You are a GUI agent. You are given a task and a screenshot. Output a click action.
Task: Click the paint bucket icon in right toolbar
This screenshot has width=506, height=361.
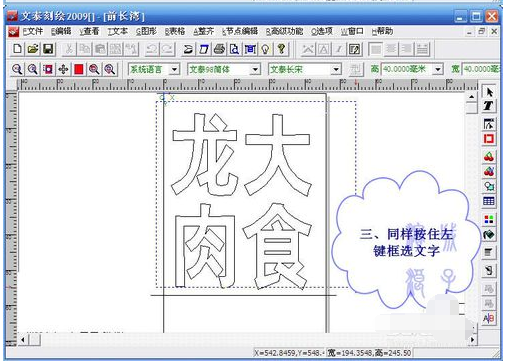click(x=489, y=235)
